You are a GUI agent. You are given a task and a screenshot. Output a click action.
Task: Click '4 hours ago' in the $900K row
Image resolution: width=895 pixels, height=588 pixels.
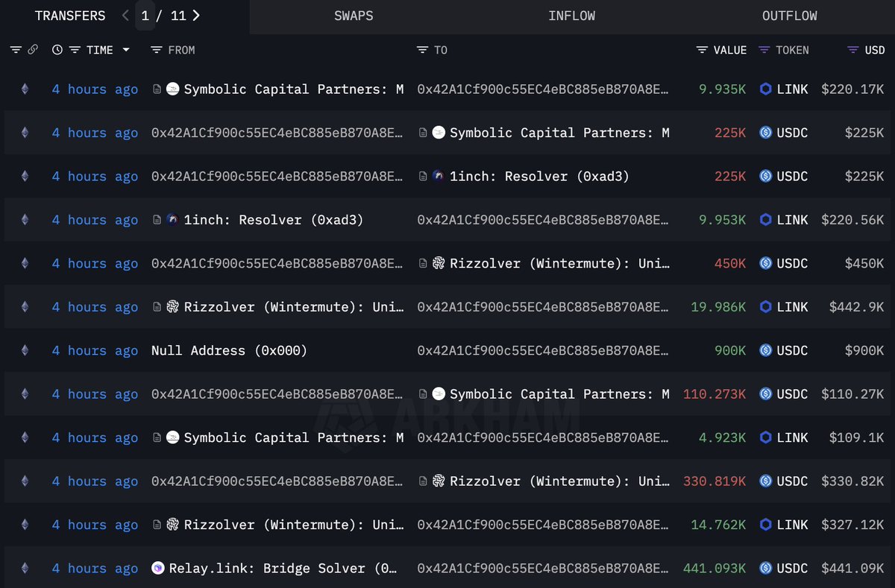click(95, 350)
